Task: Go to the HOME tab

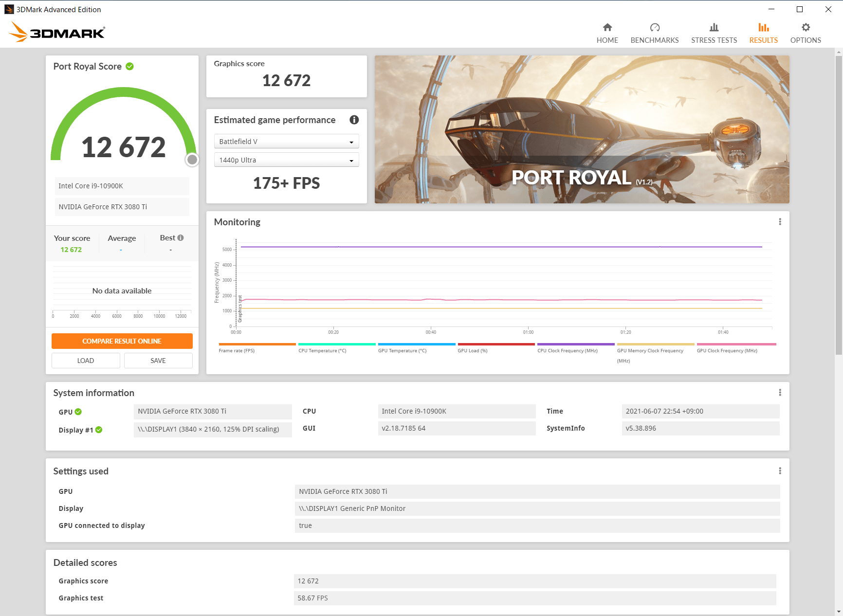Action: click(x=607, y=33)
